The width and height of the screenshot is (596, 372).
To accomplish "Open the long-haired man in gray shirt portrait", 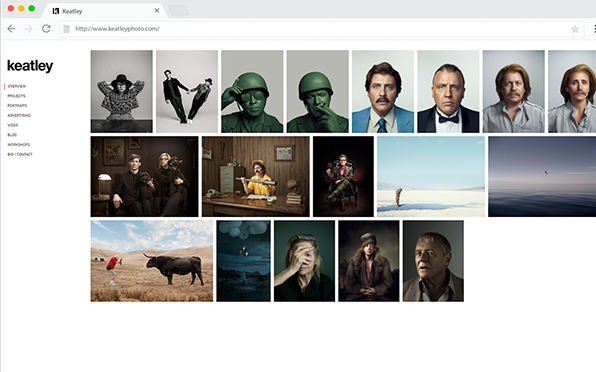I will (x=514, y=92).
